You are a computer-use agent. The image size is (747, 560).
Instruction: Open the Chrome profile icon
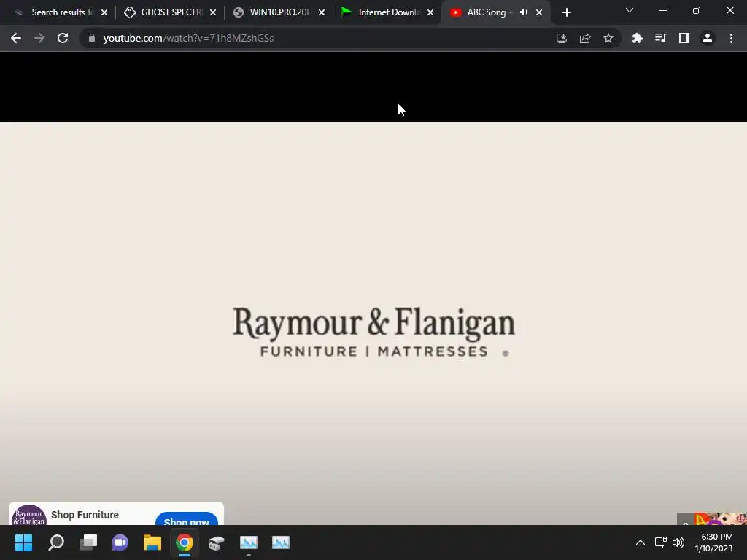coord(708,38)
